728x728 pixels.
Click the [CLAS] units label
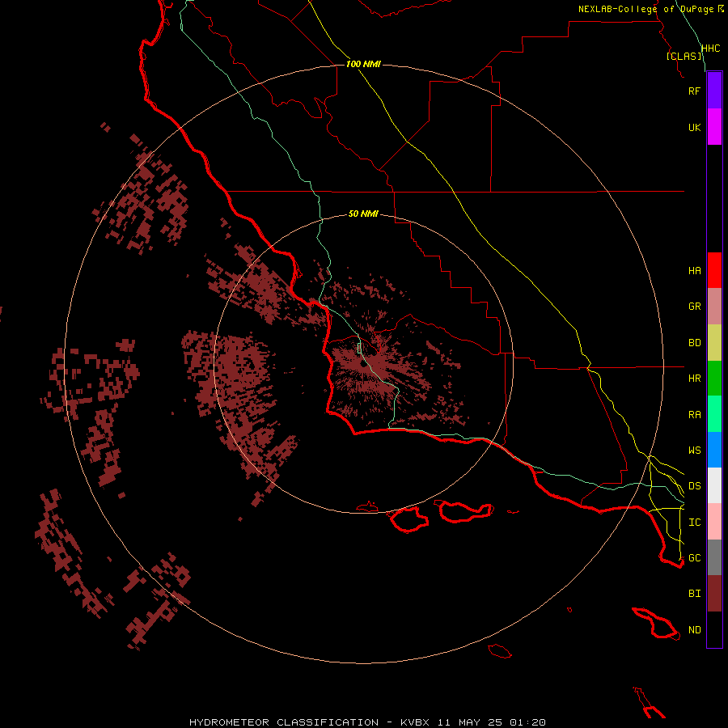(684, 56)
